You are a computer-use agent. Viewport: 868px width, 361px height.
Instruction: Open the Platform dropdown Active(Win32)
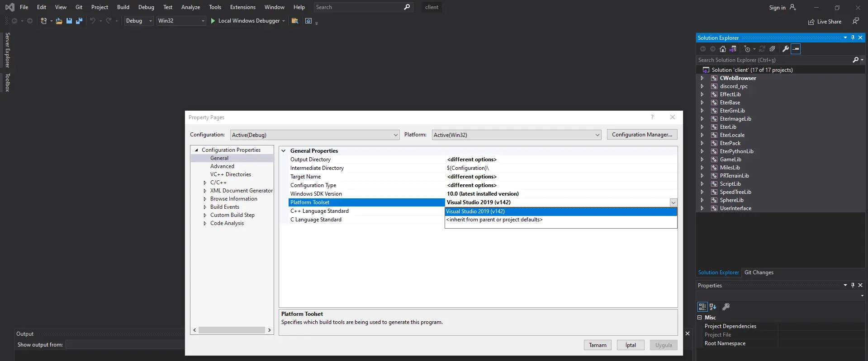click(x=516, y=135)
